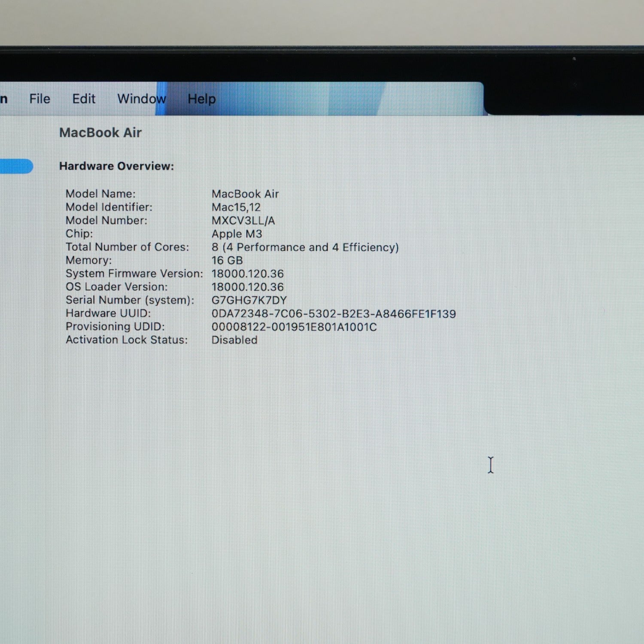Click the Memory value 16 GB
This screenshot has width=644, height=644.
pyautogui.click(x=227, y=261)
